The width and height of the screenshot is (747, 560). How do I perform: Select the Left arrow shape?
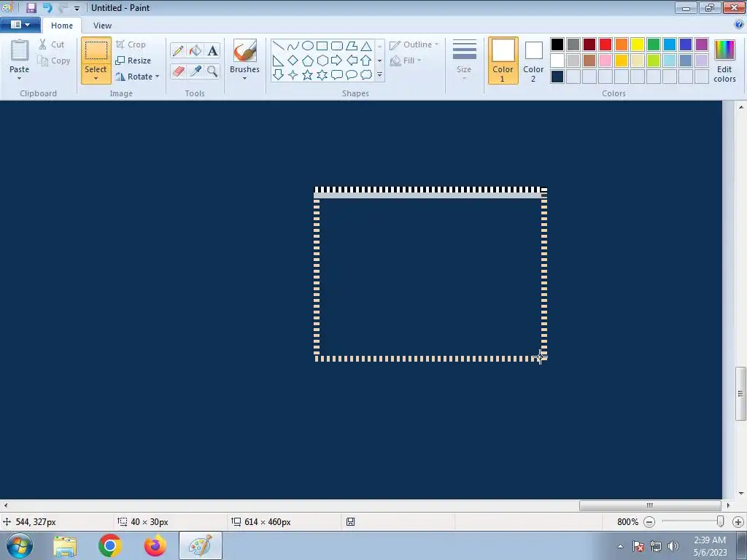pyautogui.click(x=352, y=61)
